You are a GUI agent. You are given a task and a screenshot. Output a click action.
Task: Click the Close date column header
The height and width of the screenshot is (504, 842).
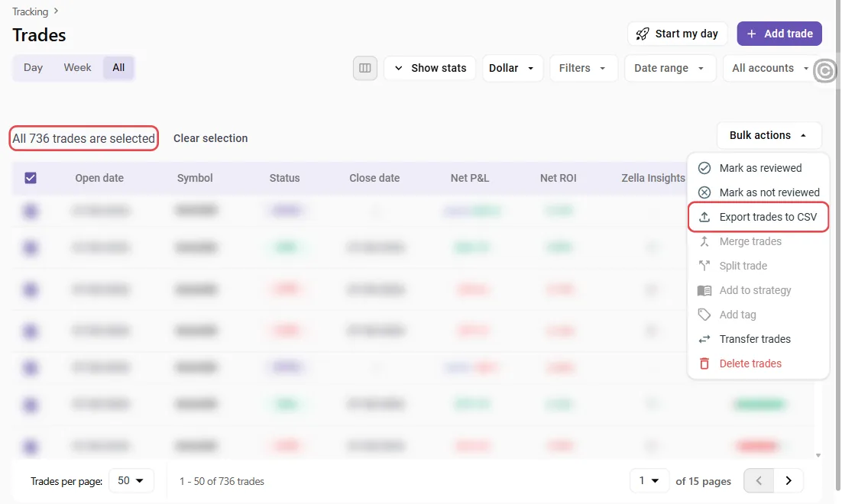tap(374, 178)
